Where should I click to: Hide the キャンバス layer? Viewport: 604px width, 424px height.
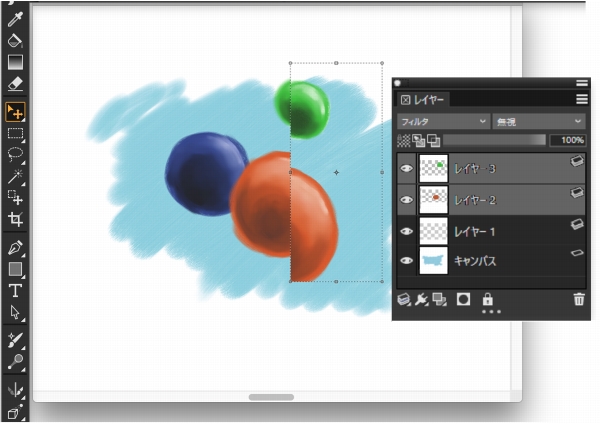406,261
